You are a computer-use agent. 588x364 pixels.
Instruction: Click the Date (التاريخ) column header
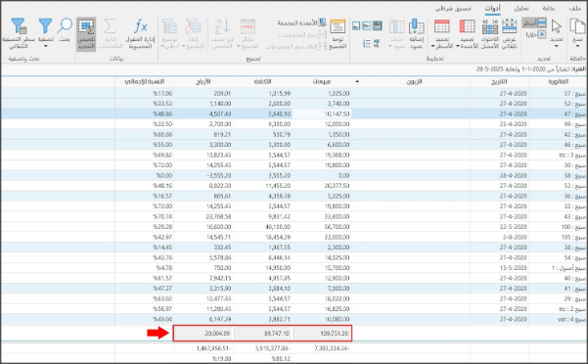click(499, 82)
